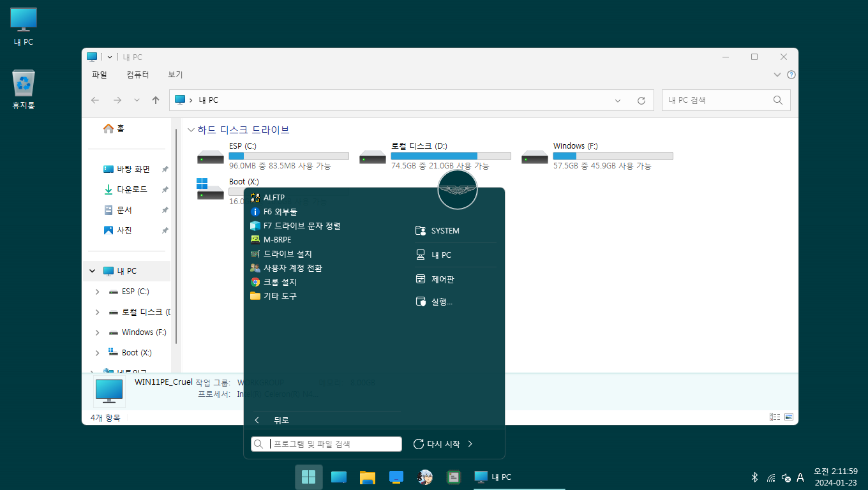Focus the 프로그램 및 파일 검색 search box
The image size is (868, 490).
coord(326,444)
